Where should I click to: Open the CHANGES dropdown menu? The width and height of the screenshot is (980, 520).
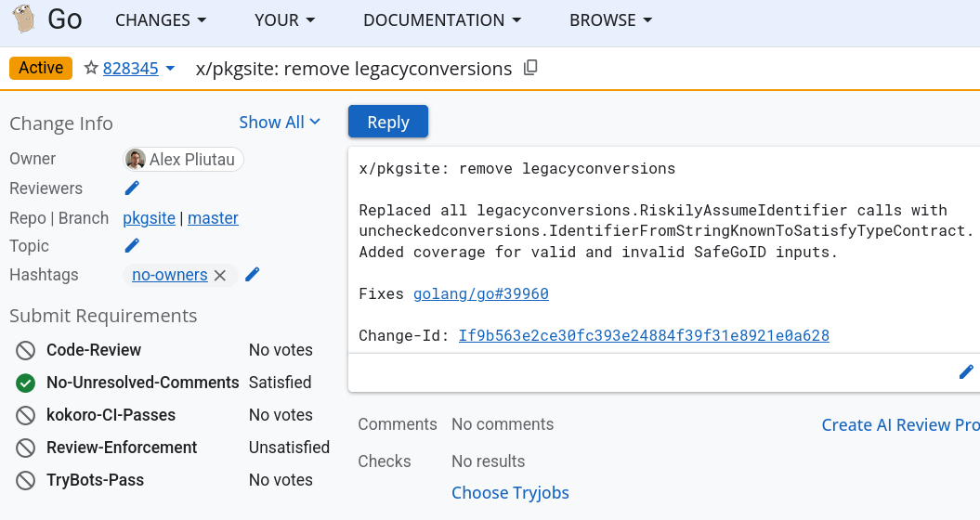pyautogui.click(x=161, y=20)
